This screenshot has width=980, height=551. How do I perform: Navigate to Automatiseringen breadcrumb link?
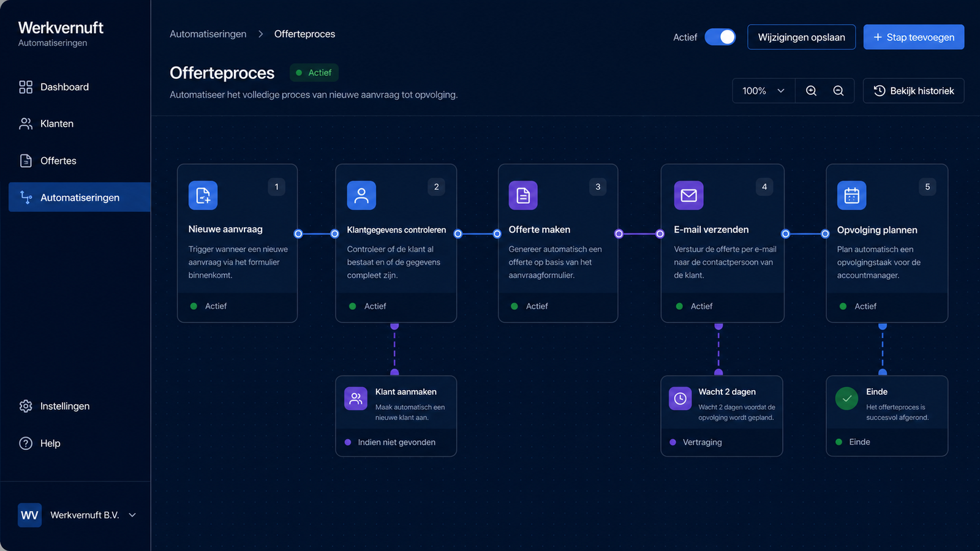pyautogui.click(x=208, y=34)
